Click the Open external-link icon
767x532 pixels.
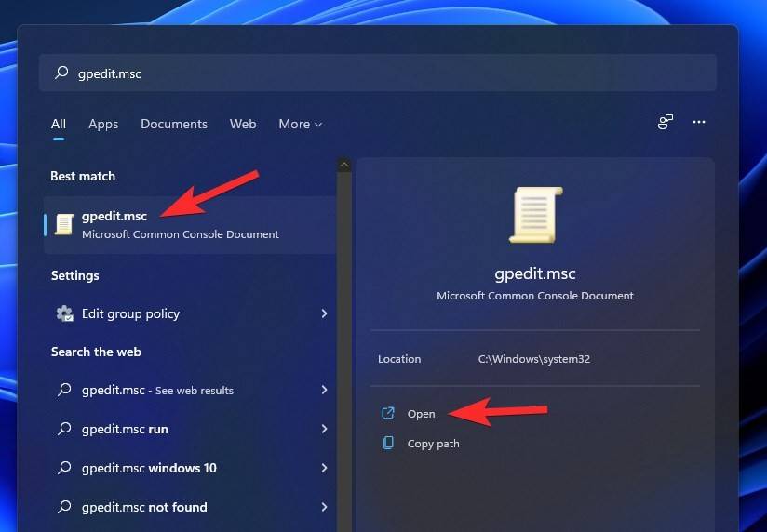(388, 413)
